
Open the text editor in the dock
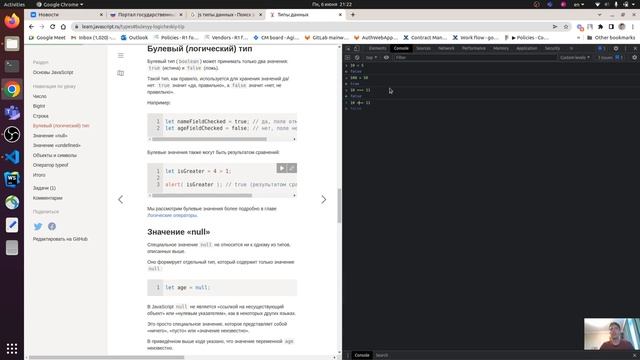[x=12, y=225]
